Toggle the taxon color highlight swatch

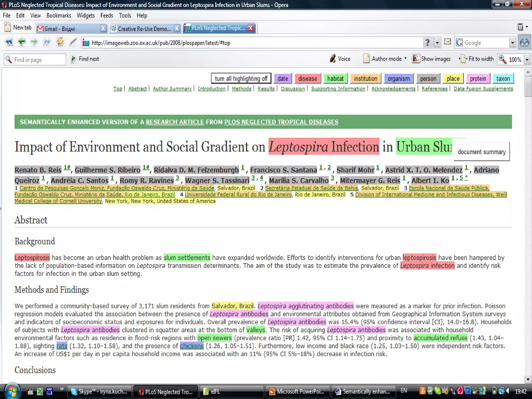[503, 78]
